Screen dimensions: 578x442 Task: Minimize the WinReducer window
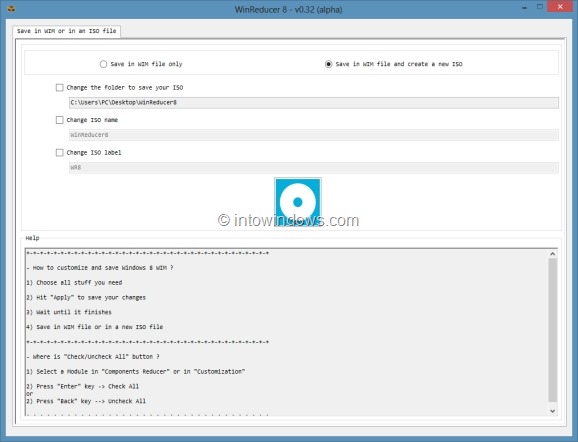(x=524, y=7)
